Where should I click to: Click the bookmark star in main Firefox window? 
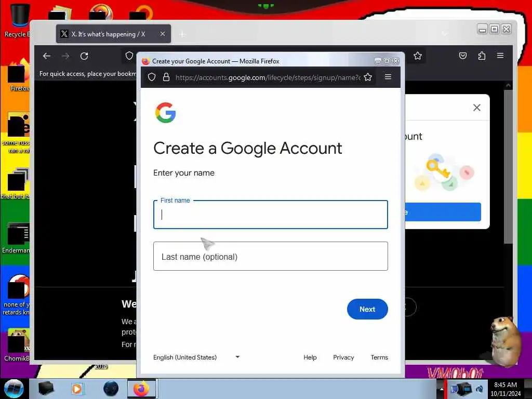(x=418, y=56)
